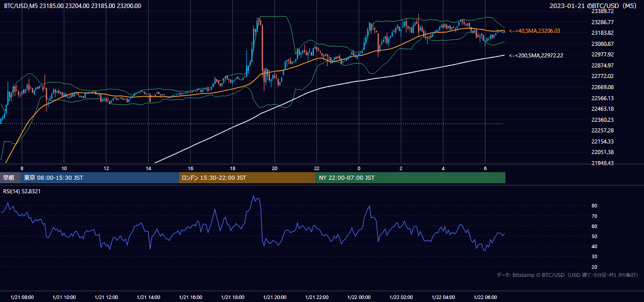Click price axis value 22051.38
This screenshot has width=644, height=302.
[x=602, y=152]
